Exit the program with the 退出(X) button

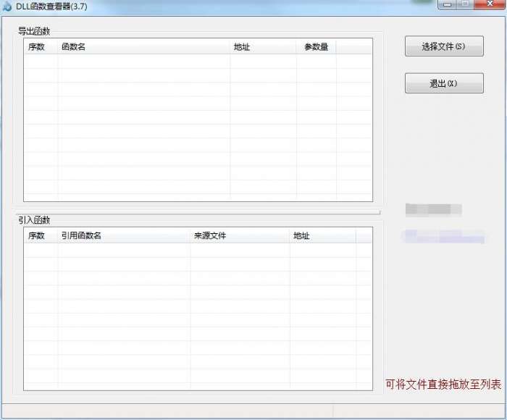click(x=444, y=83)
